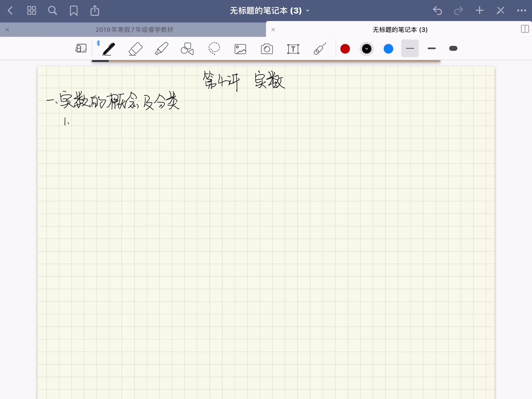Switch to the 无标题的笔记本 (3) tab
Image resolution: width=532 pixels, height=399 pixels.
tap(400, 30)
